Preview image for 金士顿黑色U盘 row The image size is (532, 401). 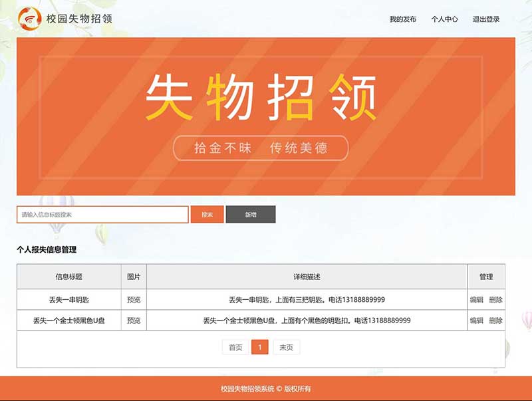coord(134,321)
